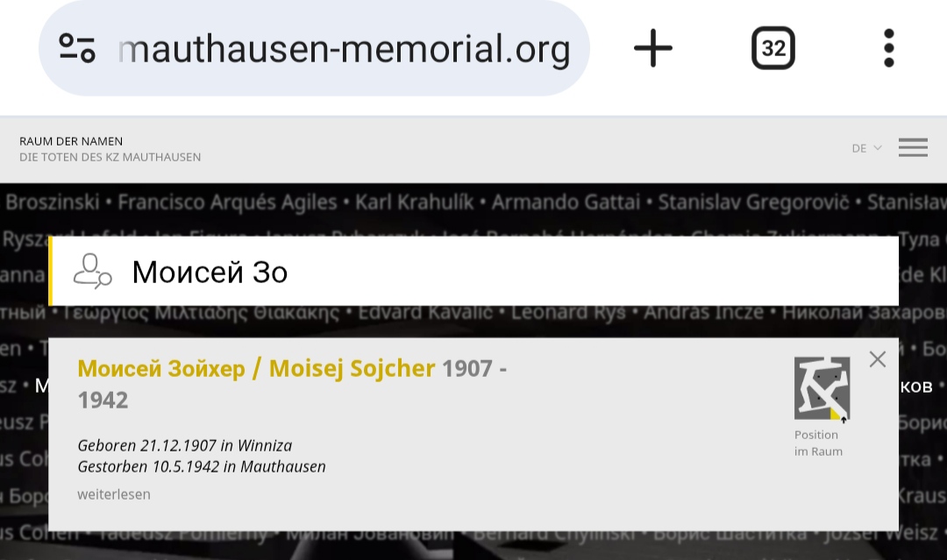Click the weiterlesen link
Image resolution: width=947 pixels, height=560 pixels.
[x=114, y=494]
